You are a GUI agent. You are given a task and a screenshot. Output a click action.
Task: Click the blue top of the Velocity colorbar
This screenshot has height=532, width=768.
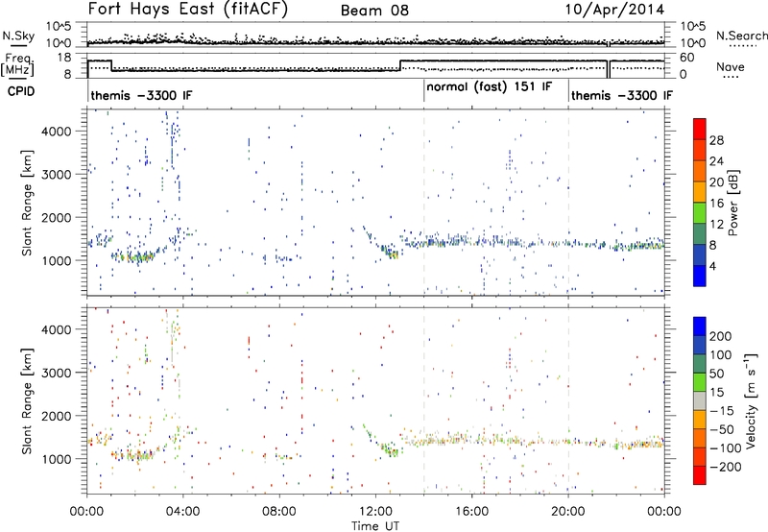[x=700, y=326]
